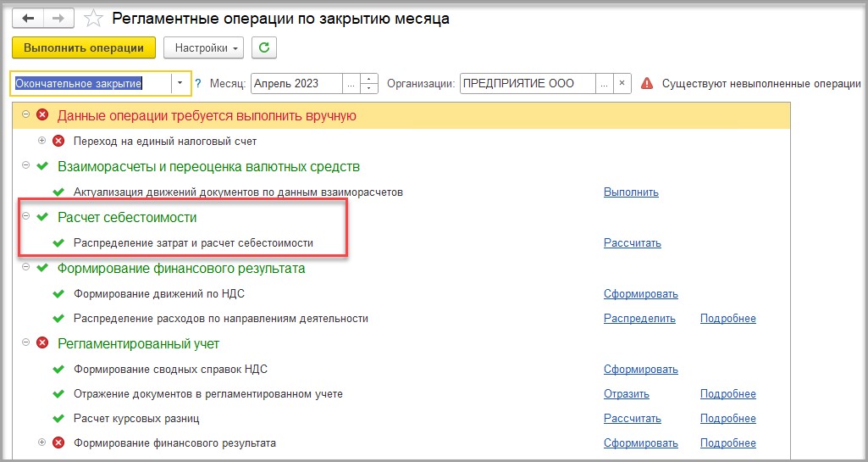
Task: Select 'Регламентированный учет' heading text
Action: (138, 344)
